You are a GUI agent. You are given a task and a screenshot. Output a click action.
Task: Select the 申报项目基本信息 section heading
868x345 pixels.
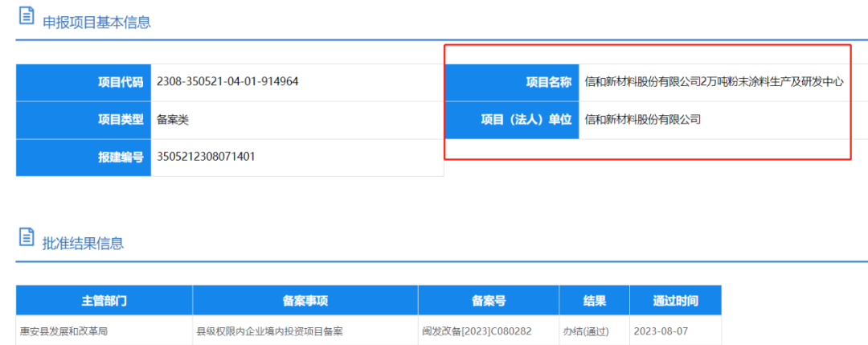(96, 23)
